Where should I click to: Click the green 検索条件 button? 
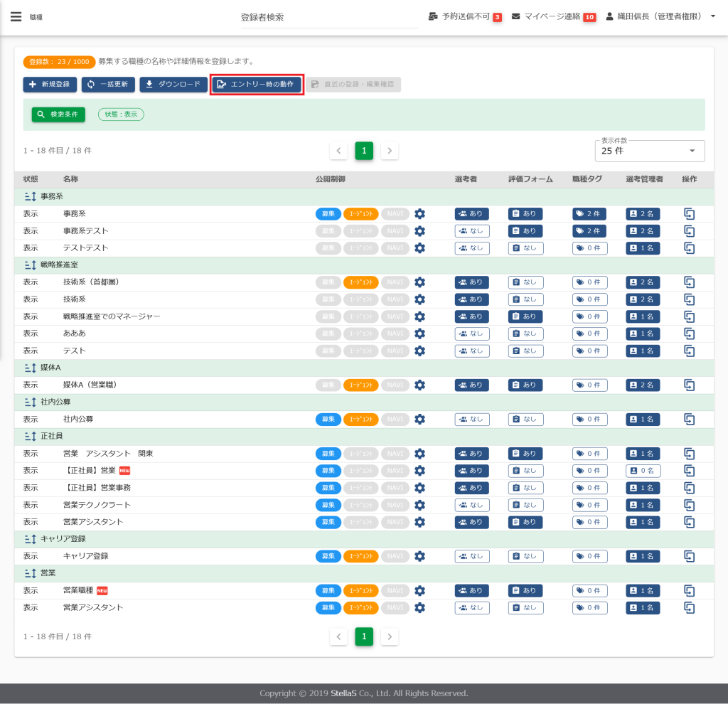pyautogui.click(x=58, y=114)
